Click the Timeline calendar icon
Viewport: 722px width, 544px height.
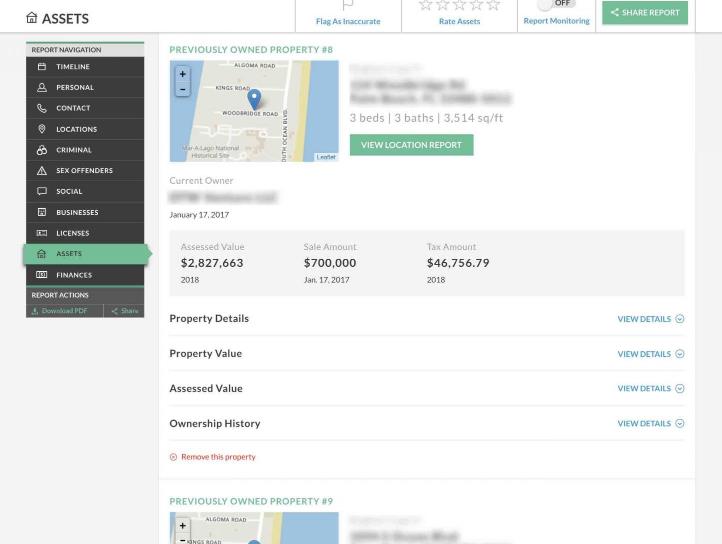(x=42, y=67)
